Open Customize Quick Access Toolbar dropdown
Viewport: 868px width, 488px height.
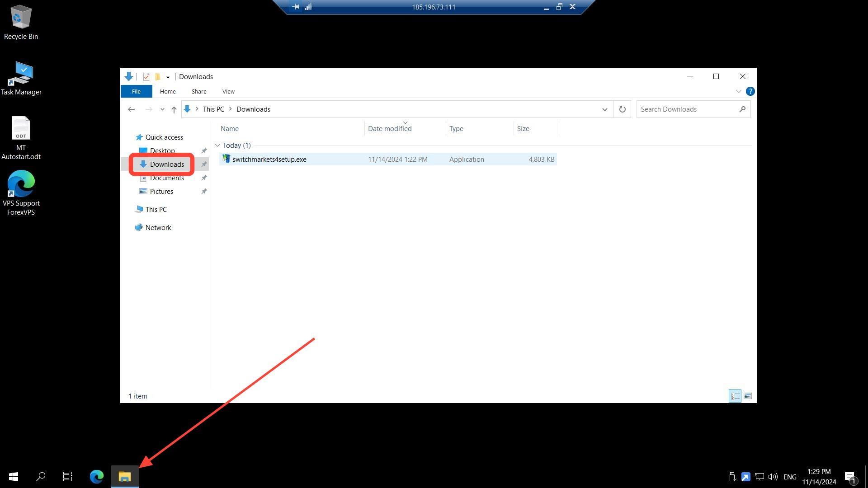tap(168, 77)
